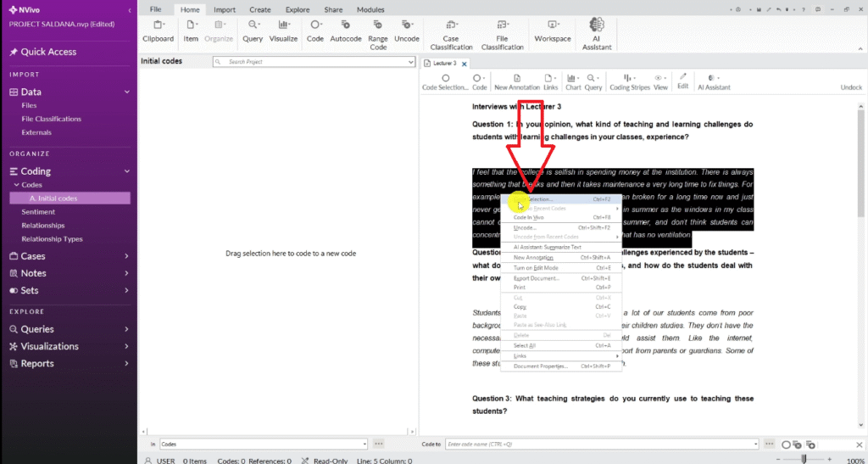Open the View eye dropdown
The image size is (868, 464).
(x=660, y=81)
